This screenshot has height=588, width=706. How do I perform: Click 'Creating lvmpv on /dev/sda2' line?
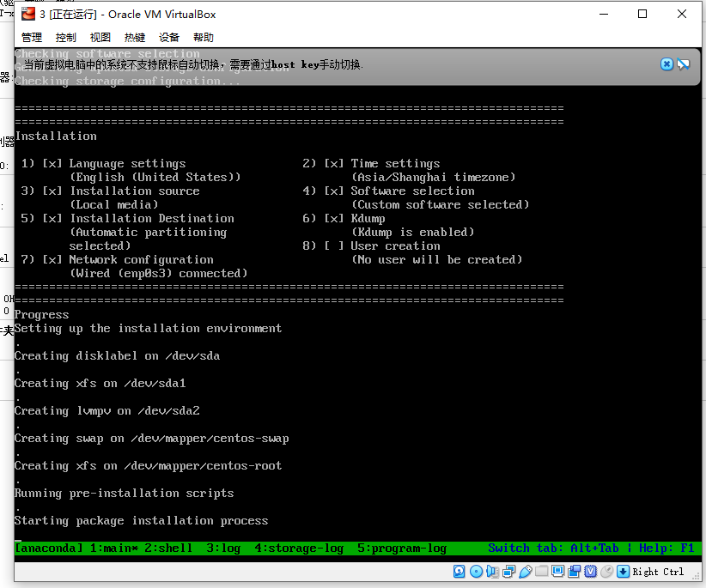coord(107,411)
